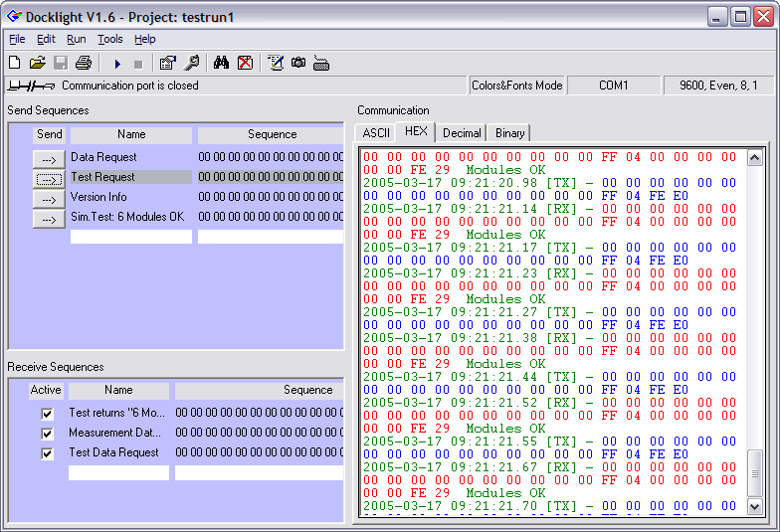Select the 'Test returns "6 Mo...' receive name
780x532 pixels.
tap(118, 413)
